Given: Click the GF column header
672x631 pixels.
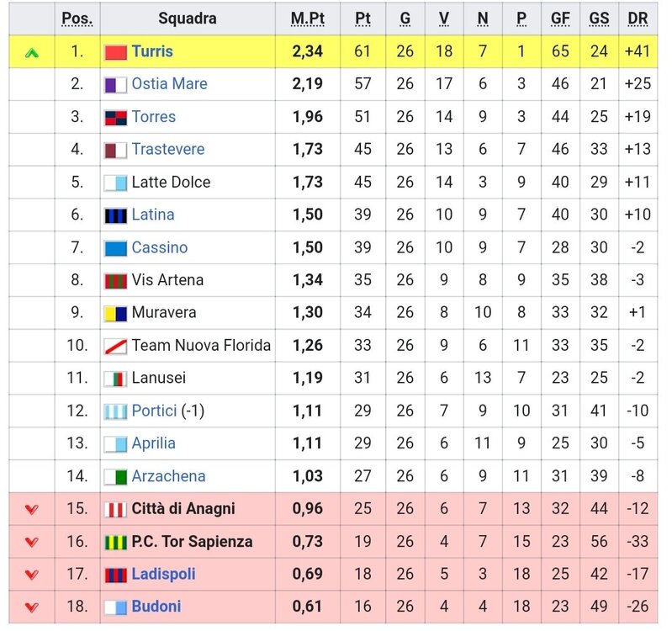Looking at the screenshot, I should coord(560,19).
